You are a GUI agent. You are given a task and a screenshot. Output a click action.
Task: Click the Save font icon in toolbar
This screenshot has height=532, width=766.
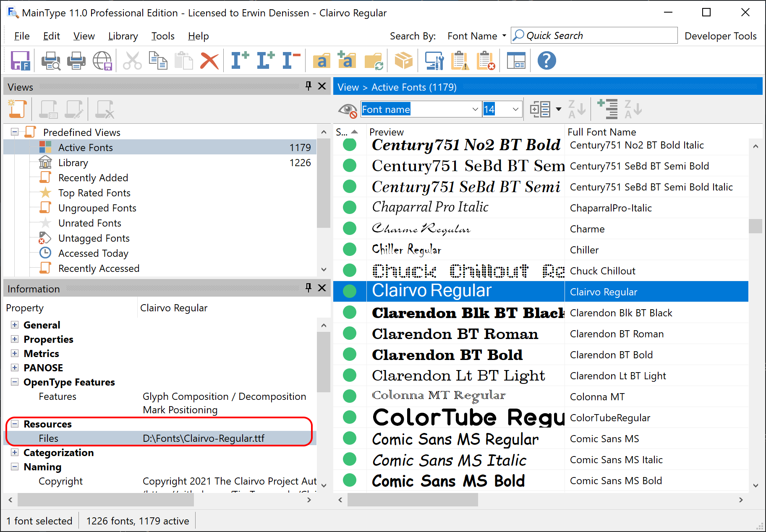coord(20,61)
